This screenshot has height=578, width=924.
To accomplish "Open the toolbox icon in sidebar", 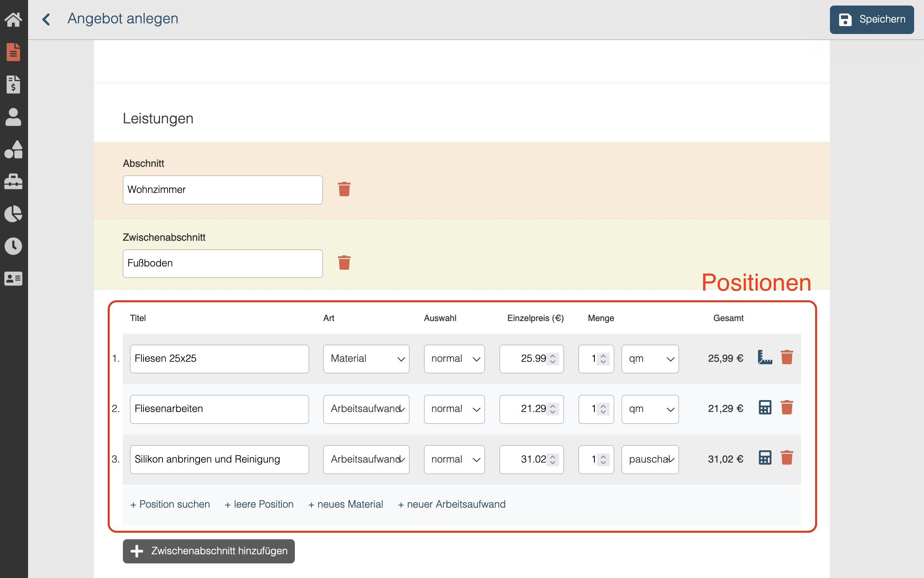I will point(13,181).
